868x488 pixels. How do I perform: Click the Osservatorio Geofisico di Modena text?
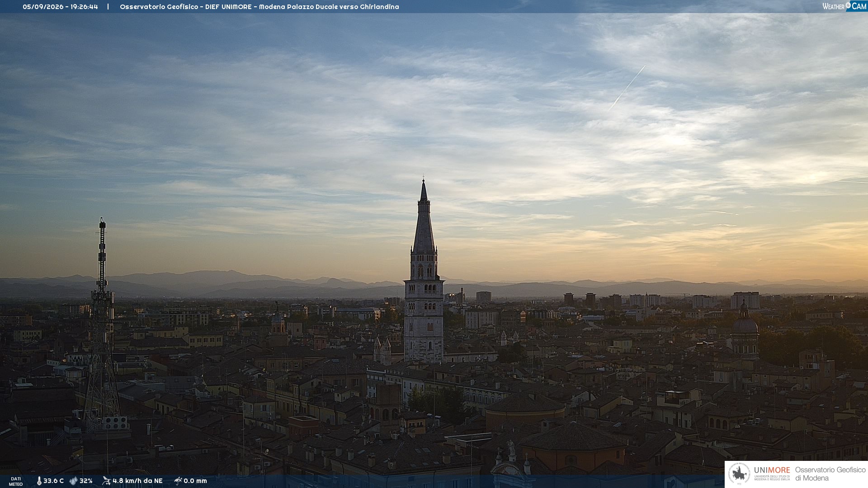coord(830,474)
